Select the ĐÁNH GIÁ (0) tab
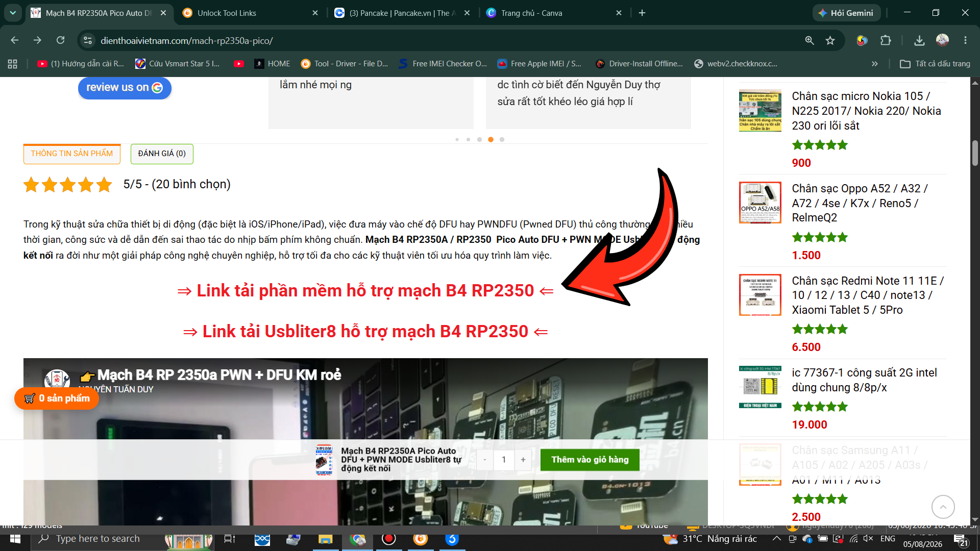This screenshot has height=551, width=980. coord(162,154)
